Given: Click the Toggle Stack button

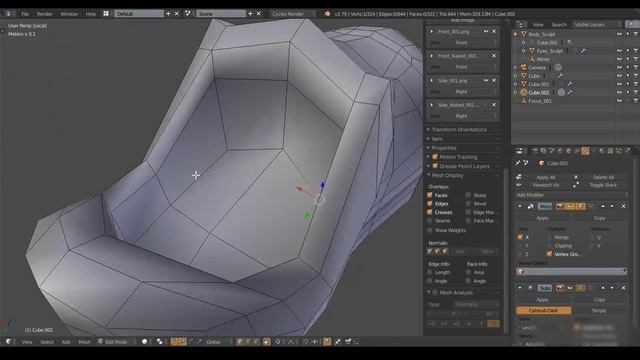Looking at the screenshot, I should coord(603,185).
